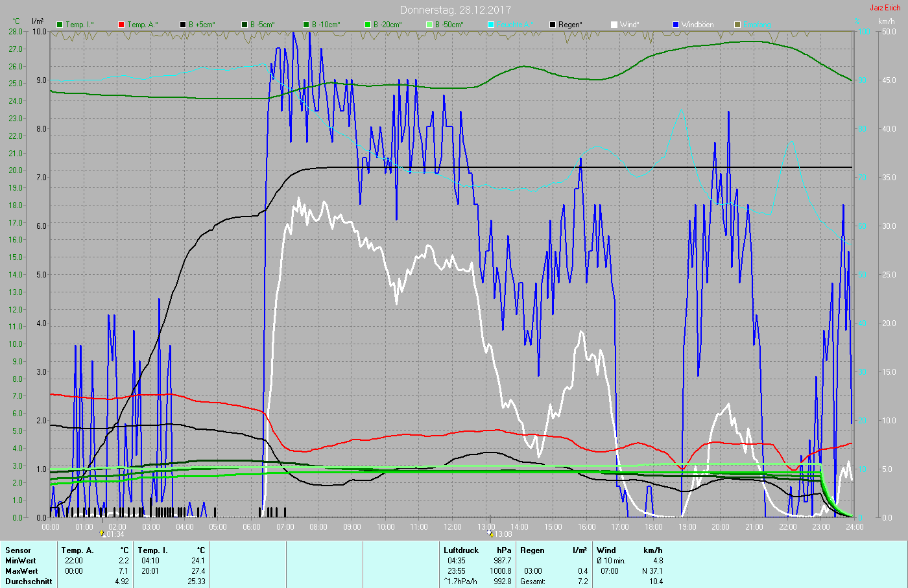Click the rain total value 7.2
Screen dimensions: 908x588
[583, 582]
